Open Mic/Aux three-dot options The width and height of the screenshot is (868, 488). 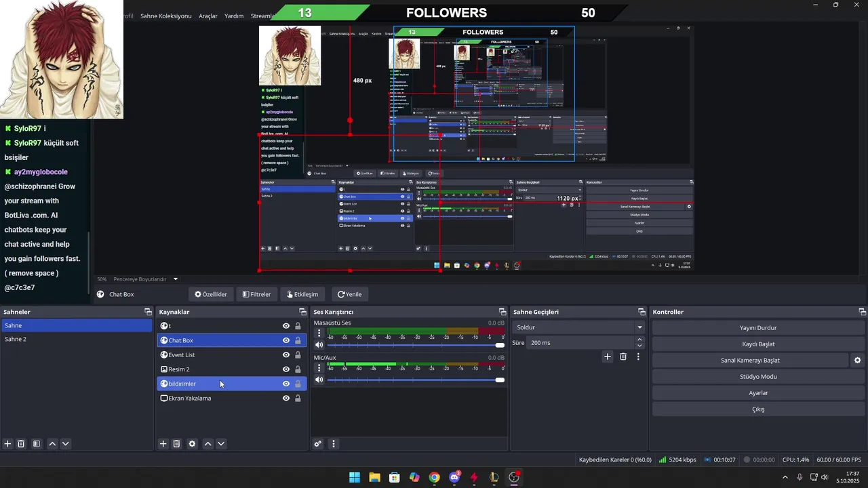pyautogui.click(x=319, y=368)
